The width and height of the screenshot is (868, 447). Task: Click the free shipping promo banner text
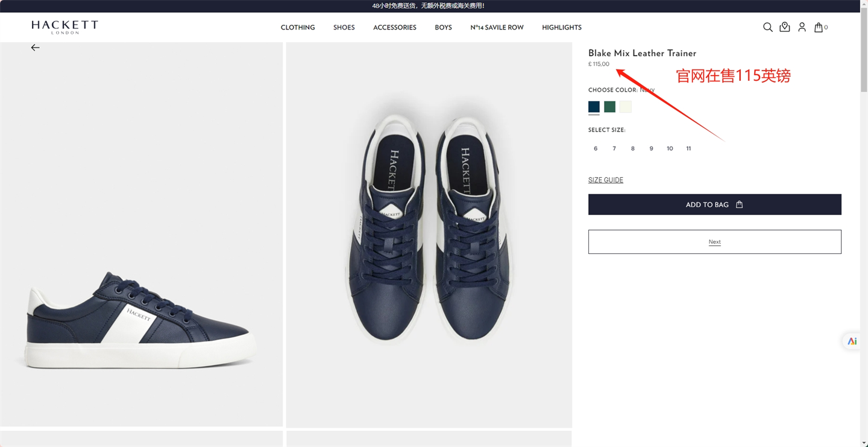tap(428, 6)
